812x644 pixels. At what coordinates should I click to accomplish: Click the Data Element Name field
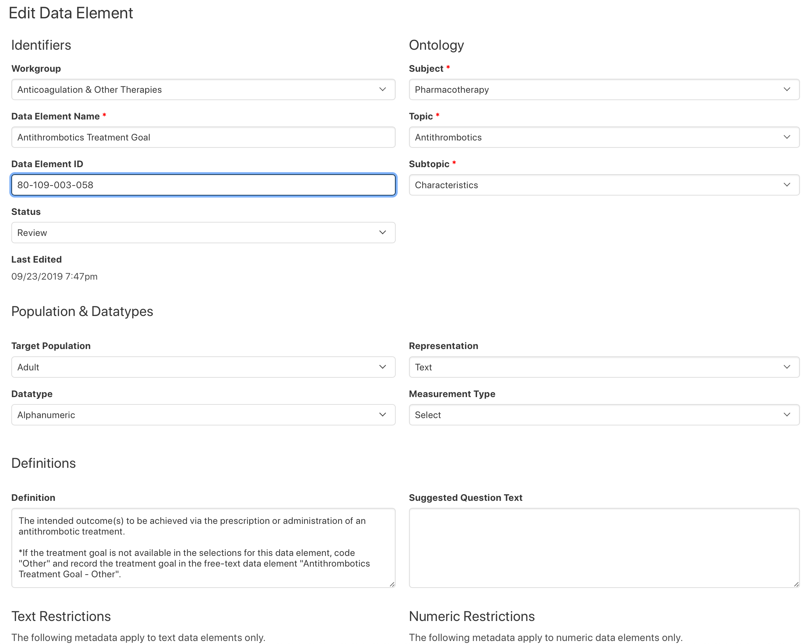[202, 137]
